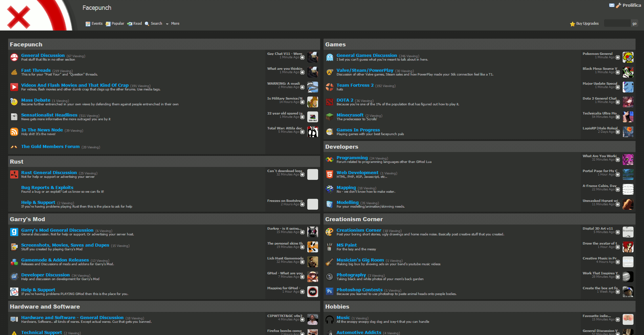Click the headphones icon for Music forum

click(x=330, y=319)
